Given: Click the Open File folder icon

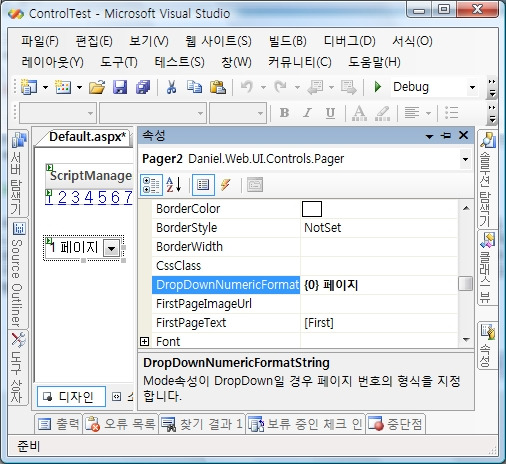Looking at the screenshot, I should pos(97,87).
